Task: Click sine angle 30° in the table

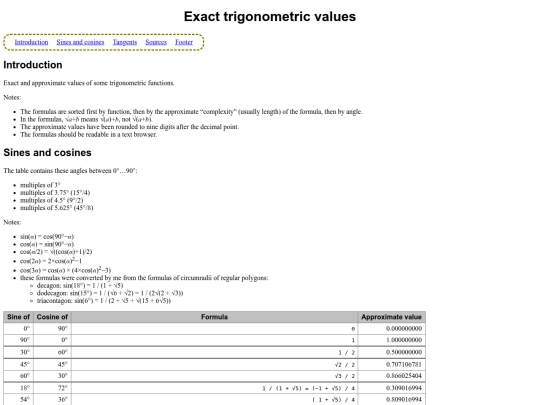Action: click(x=24, y=352)
